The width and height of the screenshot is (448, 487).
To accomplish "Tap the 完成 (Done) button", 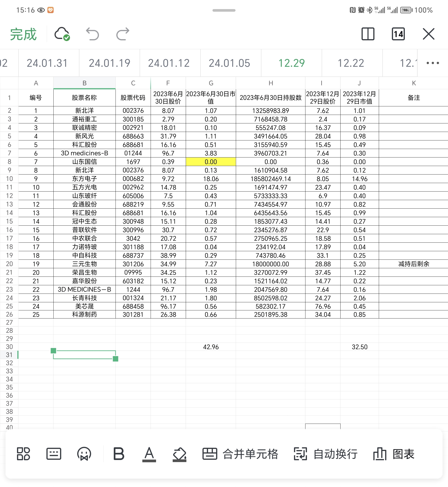I will 23,34.
